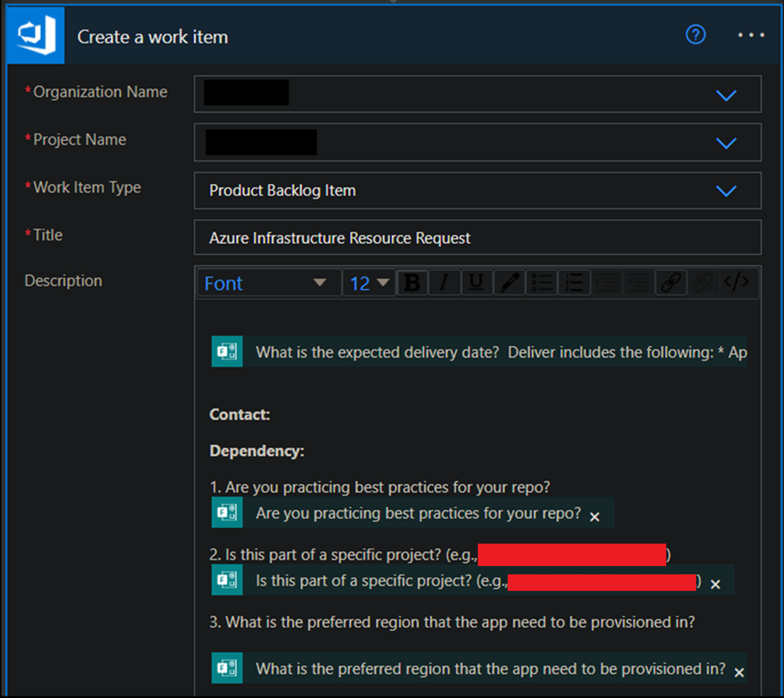
Task: Click the Azure DevOps connector icon
Action: tap(35, 35)
